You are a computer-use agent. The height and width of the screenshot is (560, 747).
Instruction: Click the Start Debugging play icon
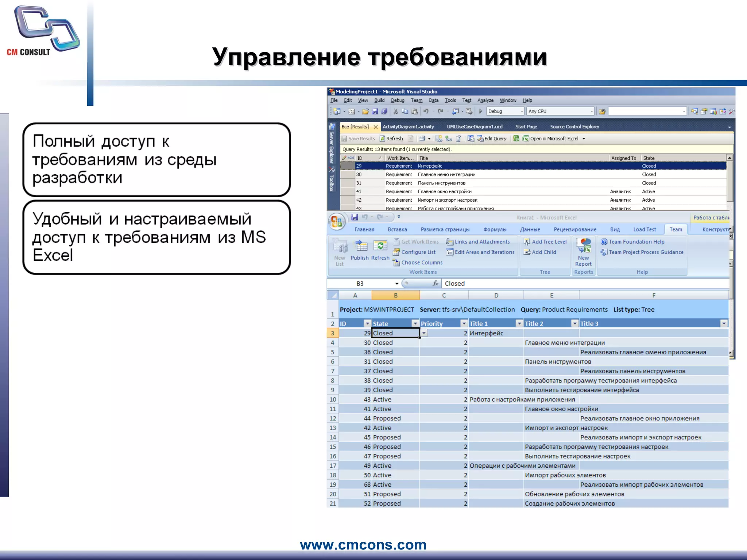point(481,111)
